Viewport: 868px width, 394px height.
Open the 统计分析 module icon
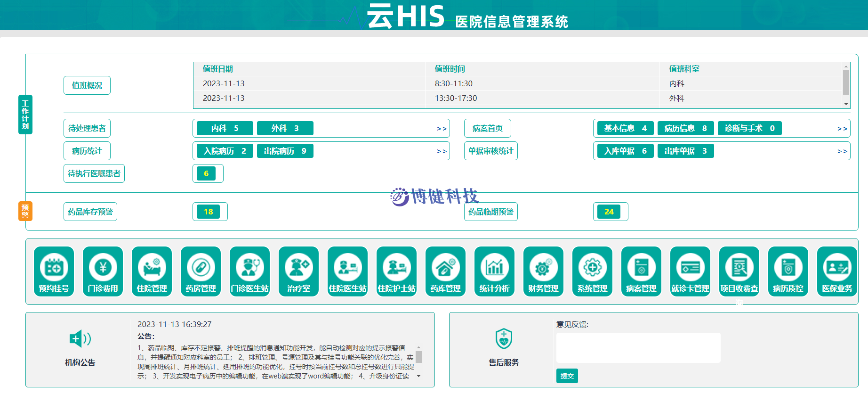[495, 271]
